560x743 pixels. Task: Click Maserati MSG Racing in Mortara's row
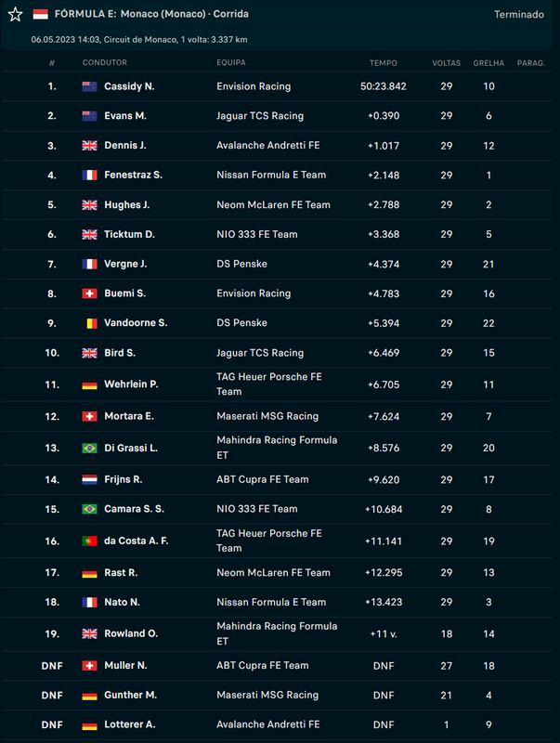pos(267,416)
